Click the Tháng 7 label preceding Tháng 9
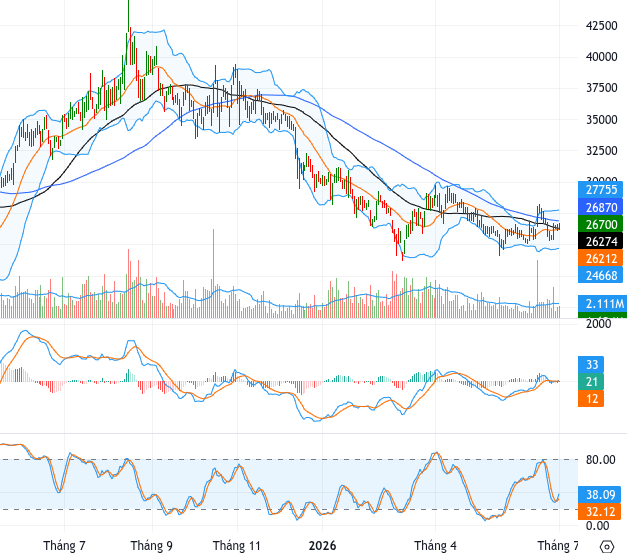This screenshot has height=553, width=627. [64, 545]
